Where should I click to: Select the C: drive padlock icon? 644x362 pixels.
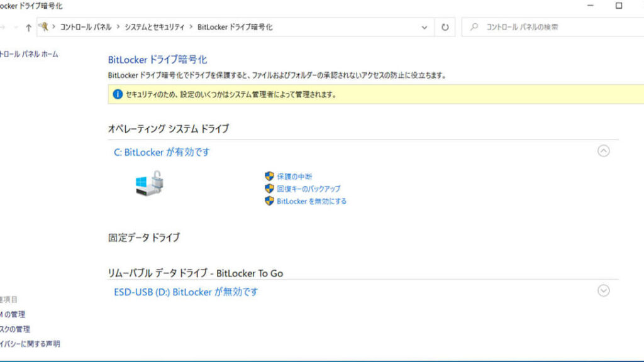pos(149,184)
